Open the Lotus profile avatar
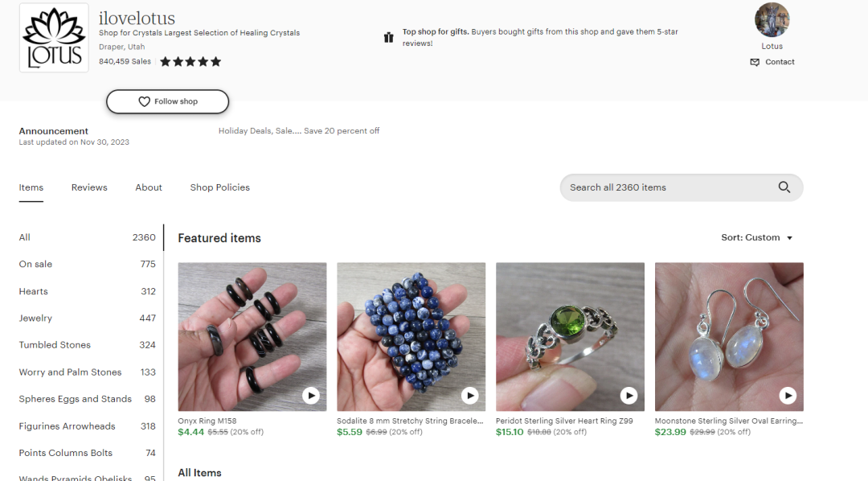Screen dimensions: 868x481 (772, 20)
